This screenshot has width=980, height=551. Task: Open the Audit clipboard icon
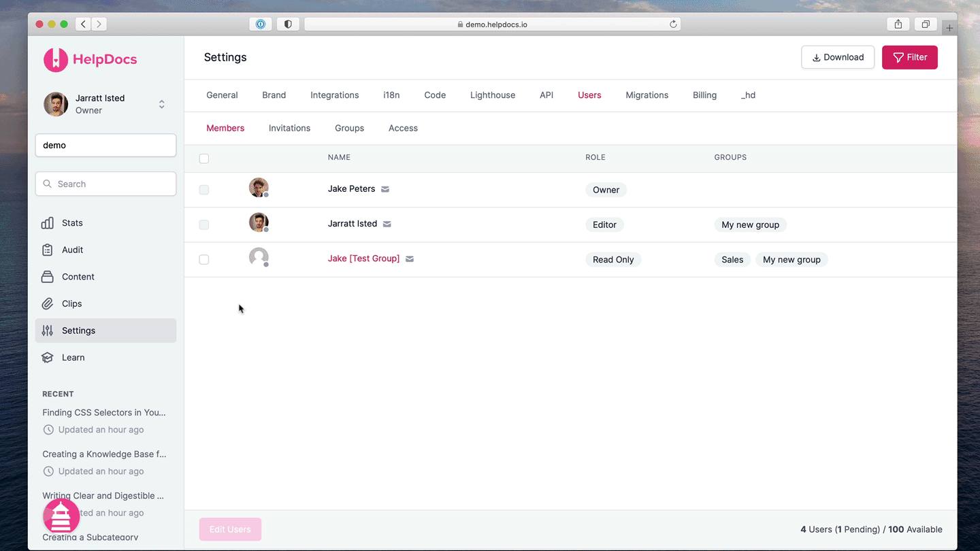pos(48,250)
